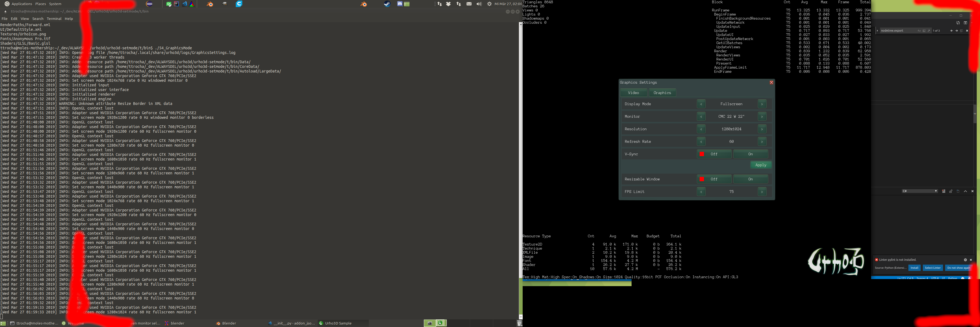Open Eclipse launcher in the top panel

pyautogui.click(x=149, y=4)
